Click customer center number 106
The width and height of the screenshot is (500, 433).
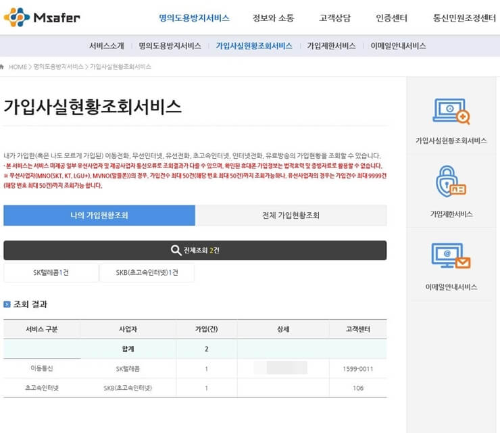pyautogui.click(x=358, y=388)
